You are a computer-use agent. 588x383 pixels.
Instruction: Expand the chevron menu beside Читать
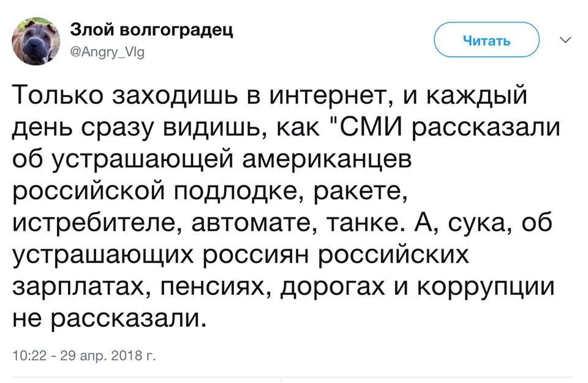tap(565, 39)
